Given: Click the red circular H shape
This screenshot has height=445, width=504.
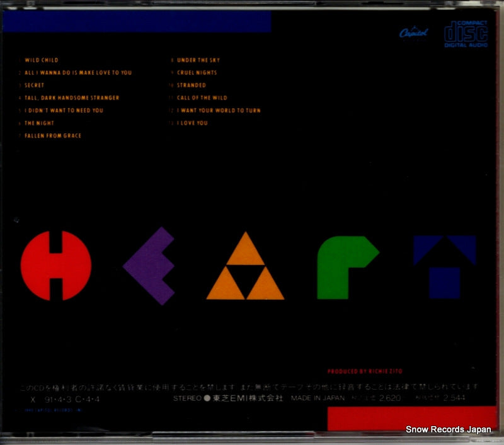Looking at the screenshot, I should click(56, 266).
